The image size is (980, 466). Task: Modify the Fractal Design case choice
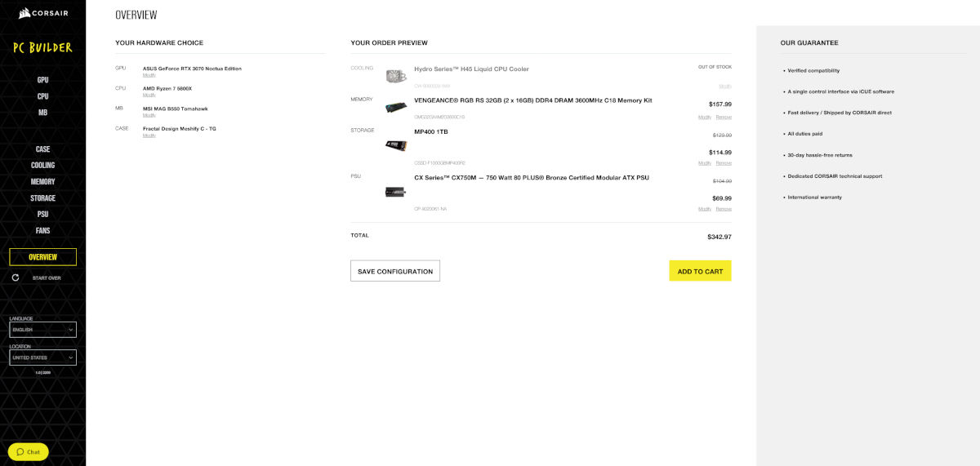click(149, 135)
